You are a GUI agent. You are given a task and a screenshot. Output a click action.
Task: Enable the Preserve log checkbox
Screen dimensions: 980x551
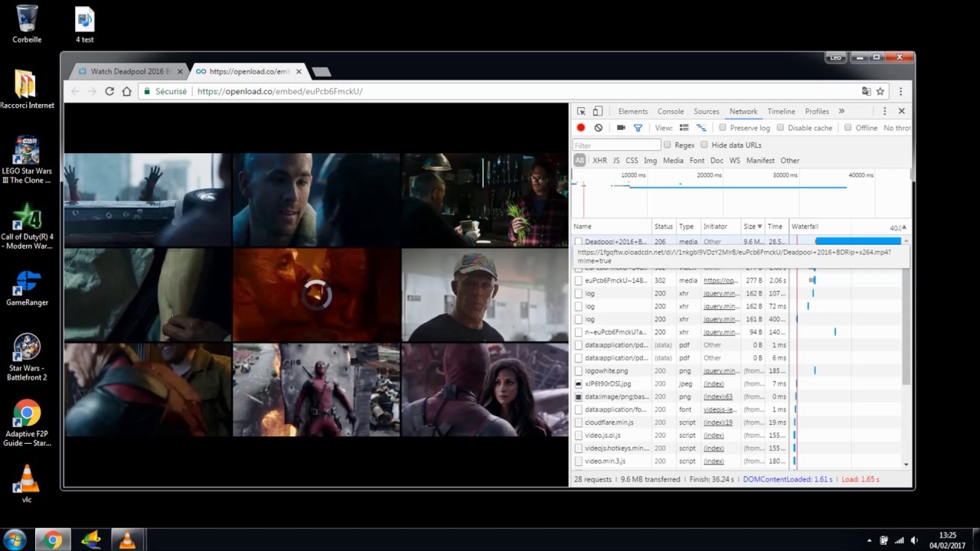pos(723,128)
